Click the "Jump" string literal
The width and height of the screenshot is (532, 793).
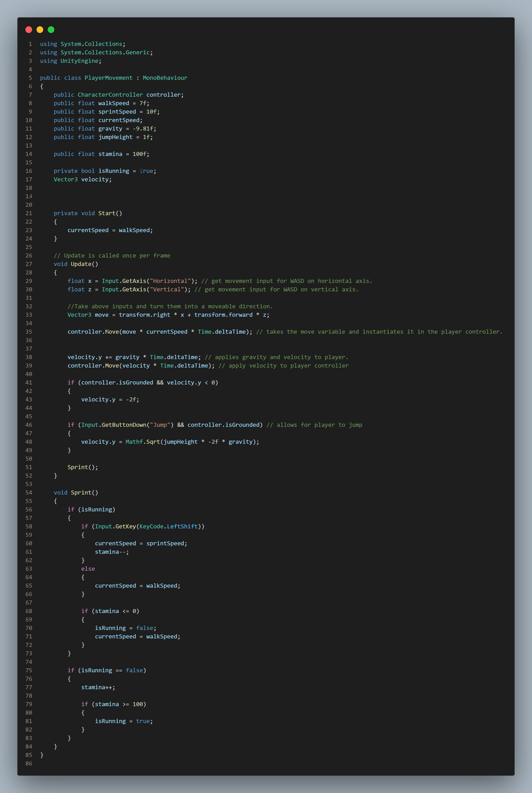click(160, 425)
